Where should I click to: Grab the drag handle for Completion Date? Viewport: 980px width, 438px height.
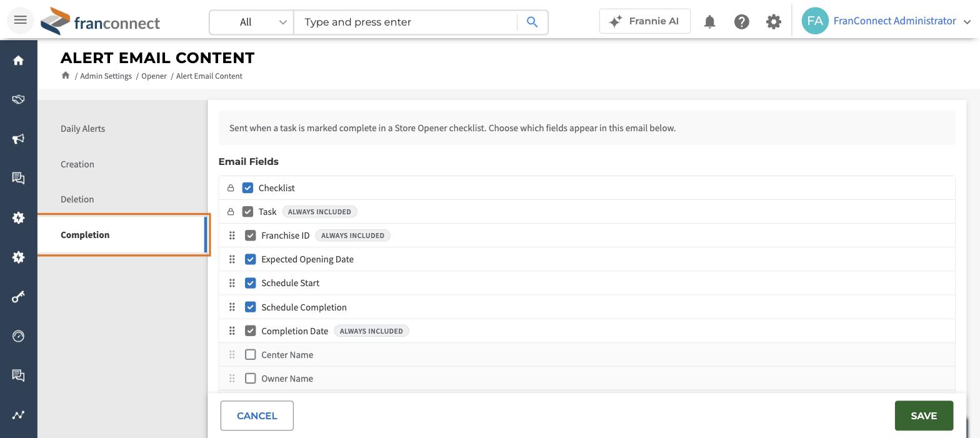(232, 331)
